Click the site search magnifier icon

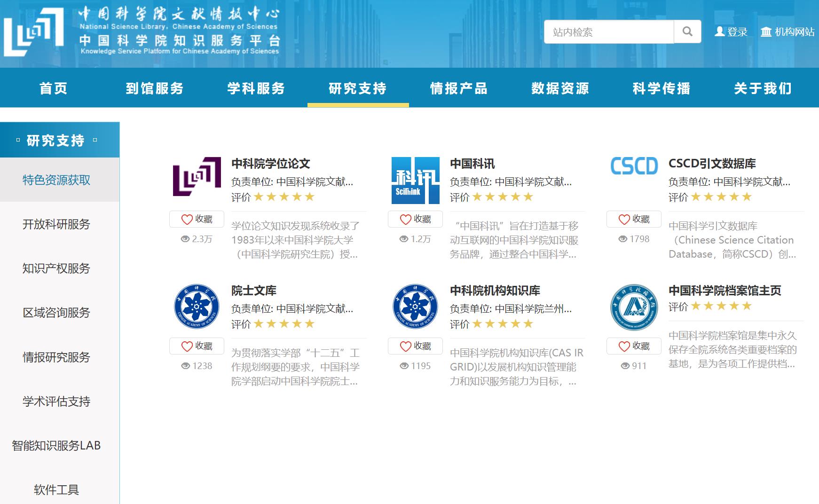pos(687,31)
